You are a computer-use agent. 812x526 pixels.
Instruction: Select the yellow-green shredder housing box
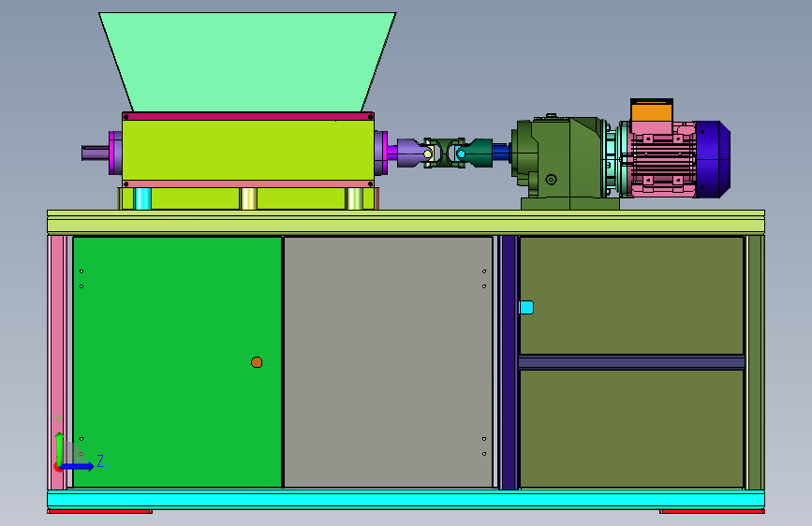(248, 150)
